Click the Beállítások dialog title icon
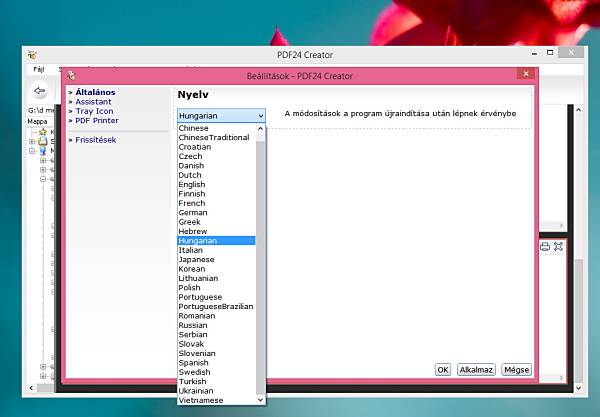 [x=71, y=76]
